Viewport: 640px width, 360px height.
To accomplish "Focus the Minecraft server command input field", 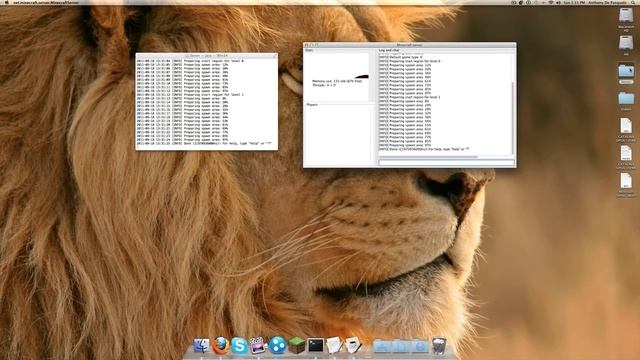I will tap(446, 162).
